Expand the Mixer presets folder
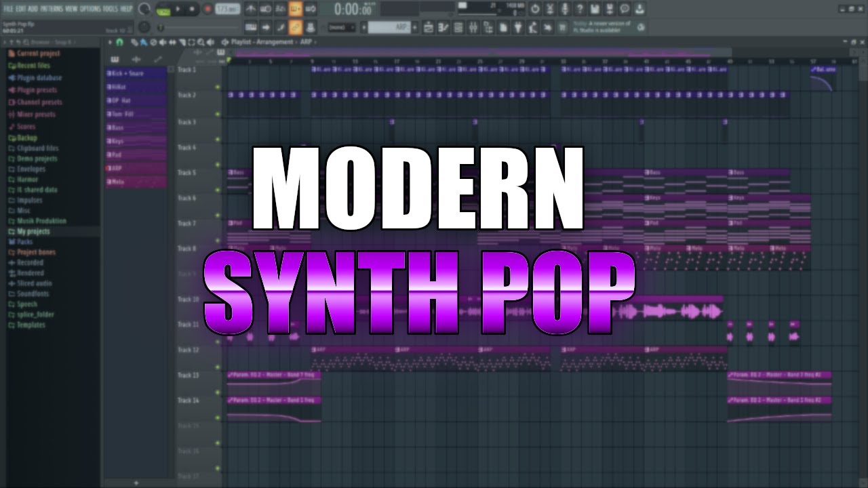Screen dimensions: 868x488 pos(37,115)
